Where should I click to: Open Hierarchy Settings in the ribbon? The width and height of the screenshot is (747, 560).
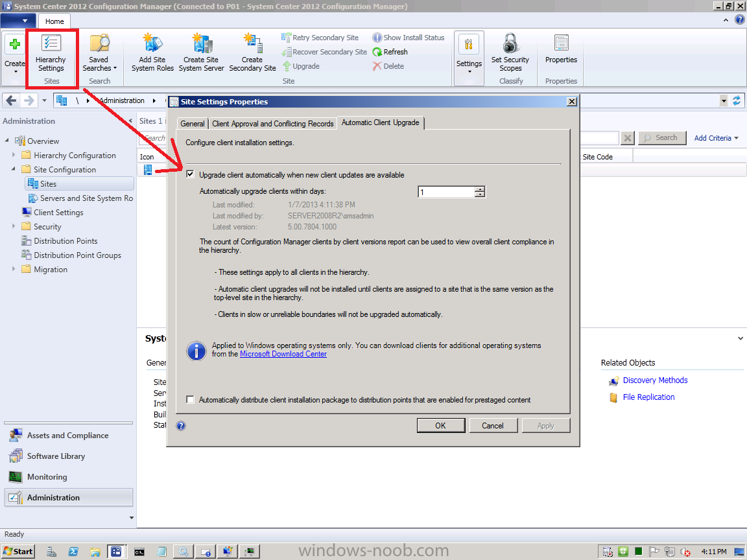pos(51,53)
